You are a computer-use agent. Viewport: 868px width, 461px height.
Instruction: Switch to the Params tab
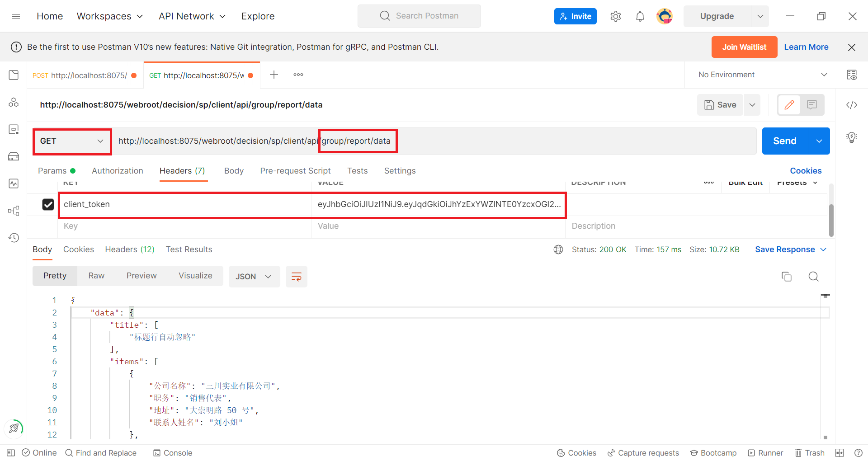(57, 171)
